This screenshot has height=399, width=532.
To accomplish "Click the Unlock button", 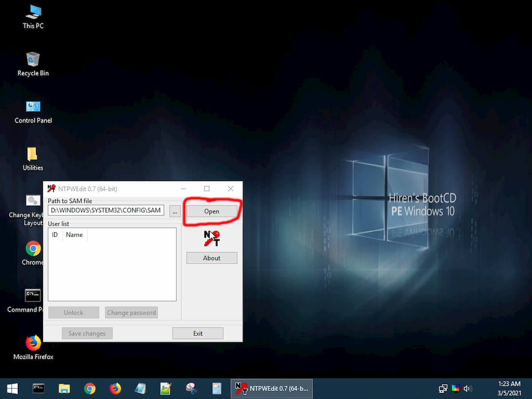I will point(74,313).
